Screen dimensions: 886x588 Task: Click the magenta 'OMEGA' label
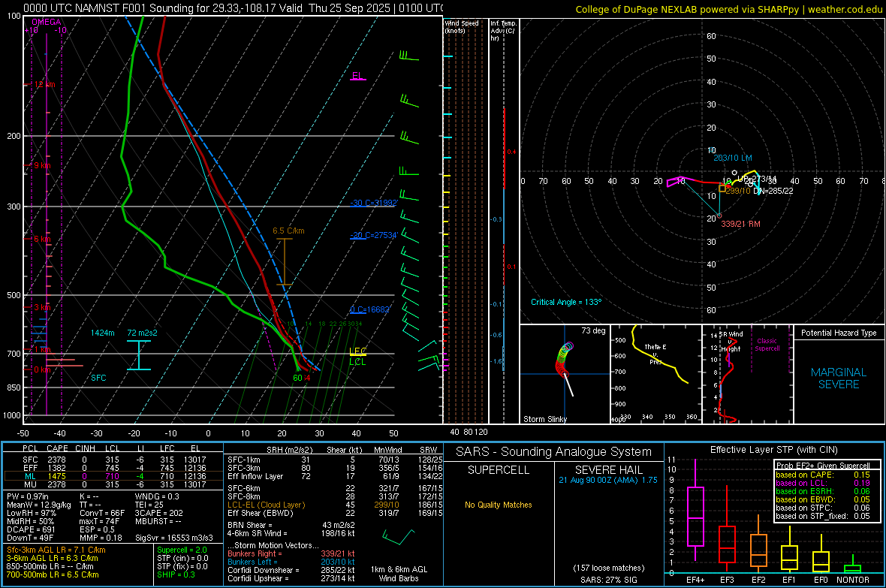click(x=46, y=22)
